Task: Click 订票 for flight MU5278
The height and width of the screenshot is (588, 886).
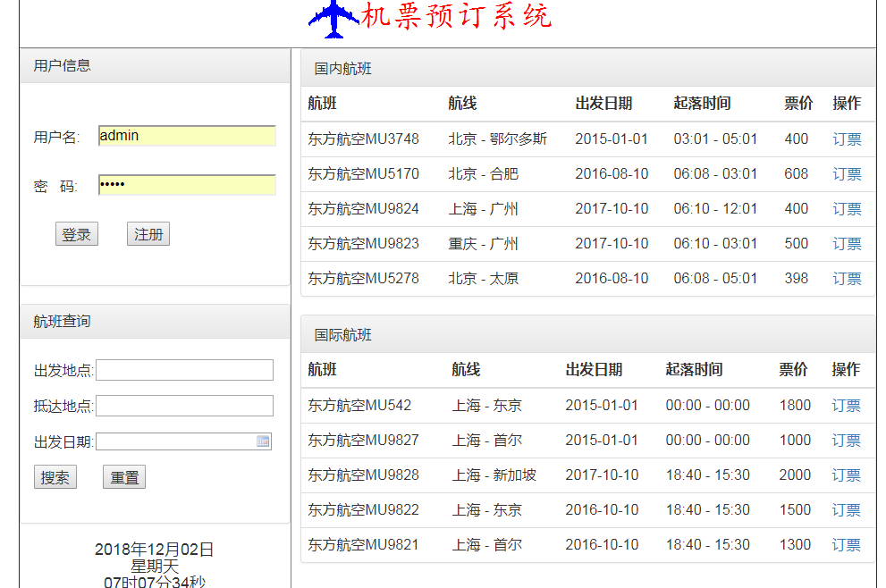Action: pyautogui.click(x=847, y=279)
